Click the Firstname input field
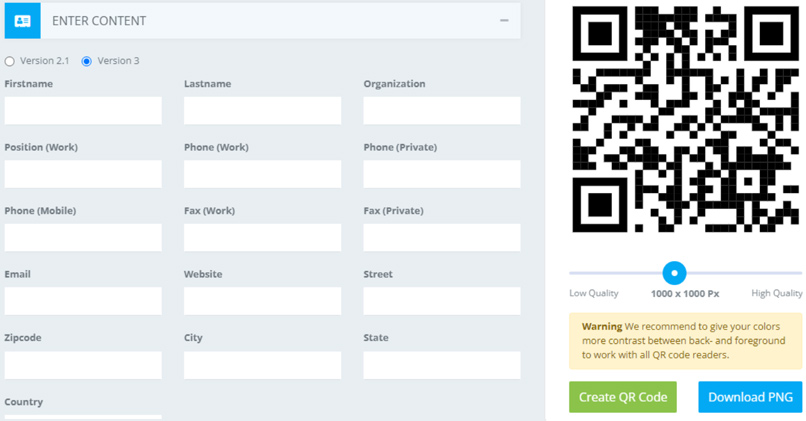806x421 pixels. click(83, 111)
